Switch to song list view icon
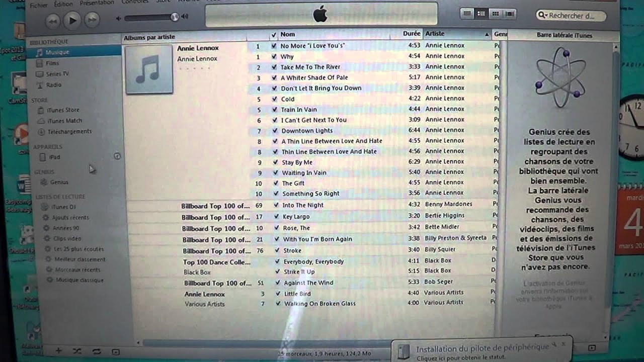This screenshot has width=644, height=362. [x=467, y=14]
